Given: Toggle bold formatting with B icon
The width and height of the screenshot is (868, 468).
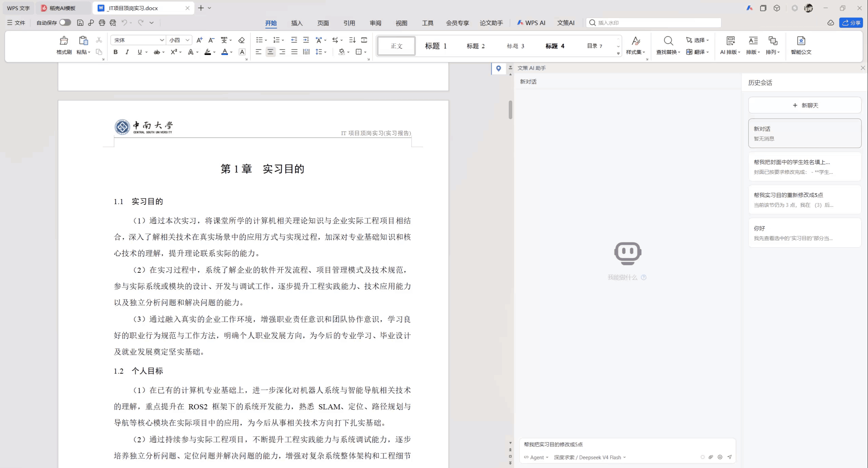Looking at the screenshot, I should (115, 52).
